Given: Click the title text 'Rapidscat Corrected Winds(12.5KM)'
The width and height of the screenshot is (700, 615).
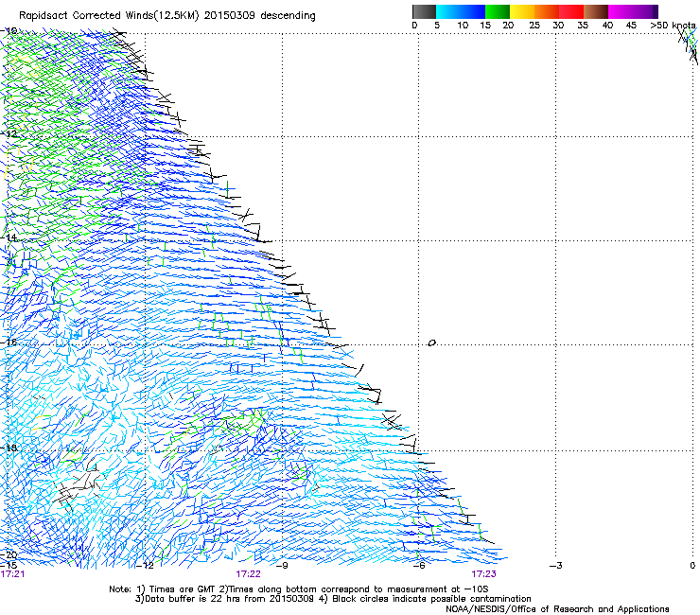Looking at the screenshot, I should [110, 16].
